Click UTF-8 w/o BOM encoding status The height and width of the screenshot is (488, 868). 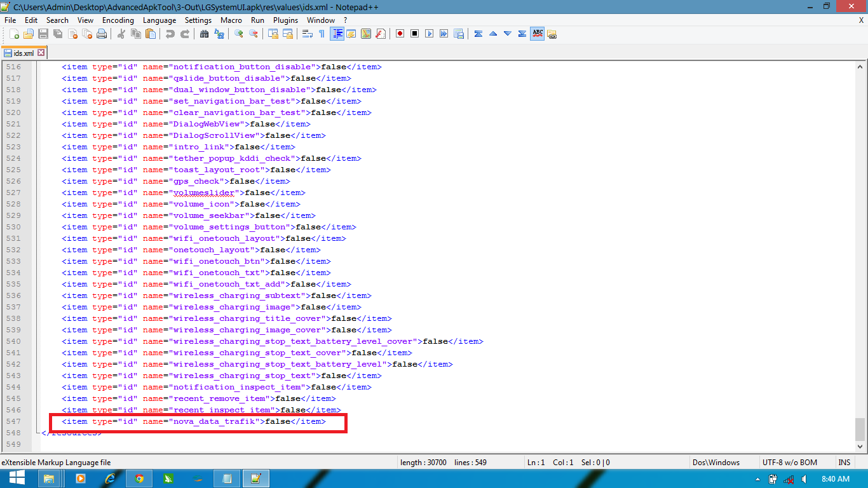click(x=789, y=463)
